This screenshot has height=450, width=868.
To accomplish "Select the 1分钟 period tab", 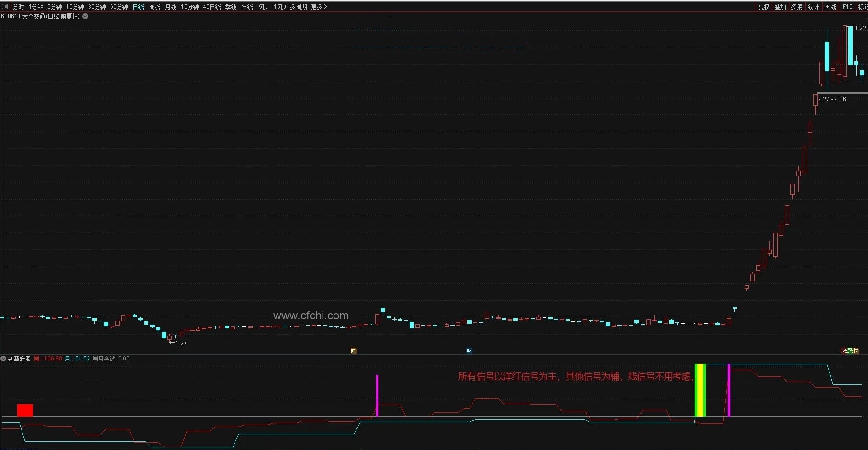I will pyautogui.click(x=36, y=7).
